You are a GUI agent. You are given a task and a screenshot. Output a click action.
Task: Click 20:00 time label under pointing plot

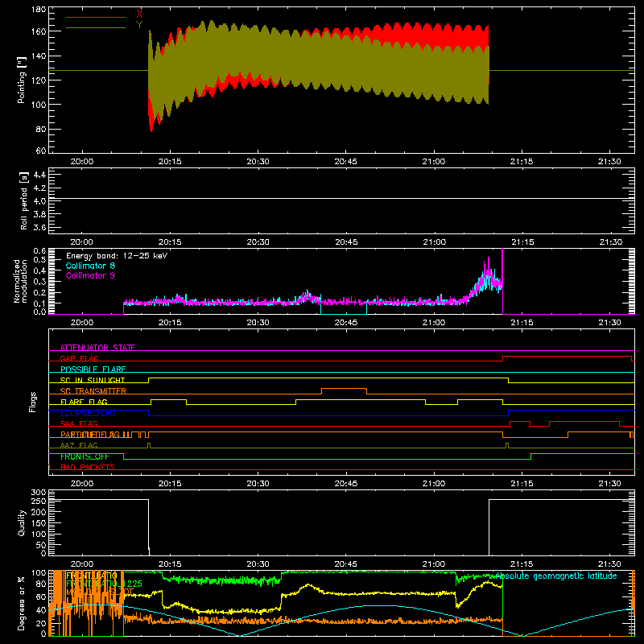click(82, 162)
